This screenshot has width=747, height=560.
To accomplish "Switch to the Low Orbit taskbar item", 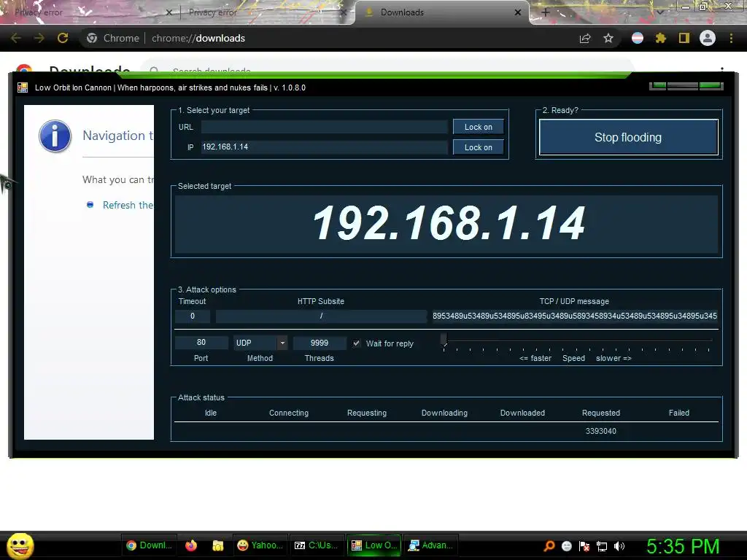I will click(x=374, y=545).
